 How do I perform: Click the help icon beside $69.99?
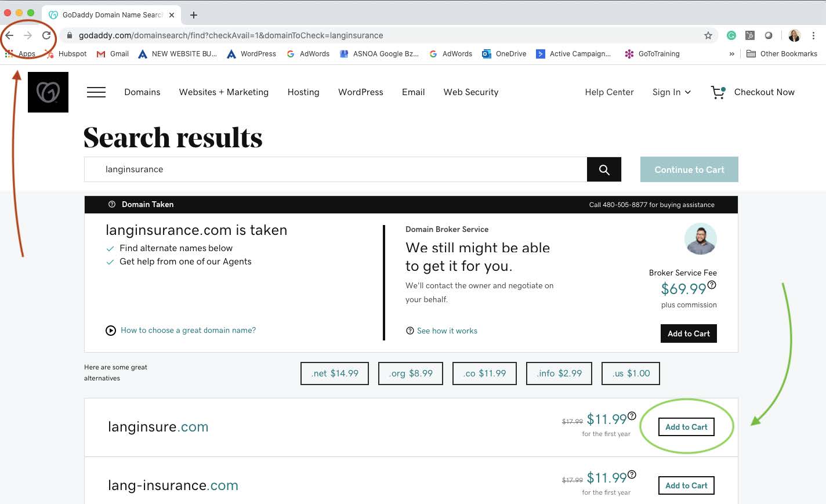[712, 285]
